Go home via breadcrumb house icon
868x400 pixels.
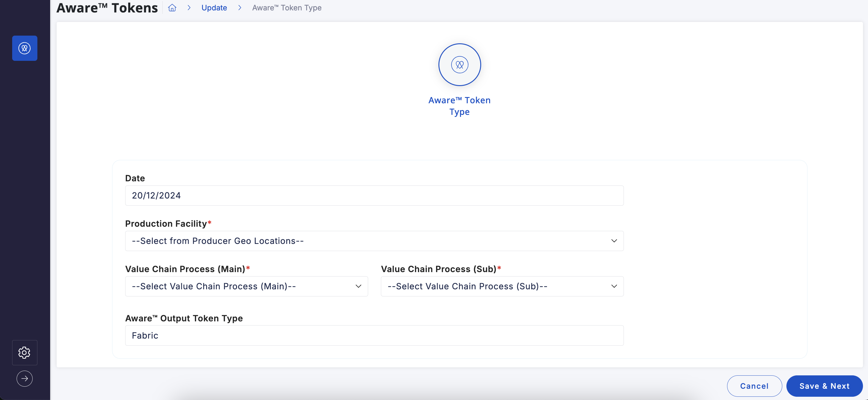(172, 8)
